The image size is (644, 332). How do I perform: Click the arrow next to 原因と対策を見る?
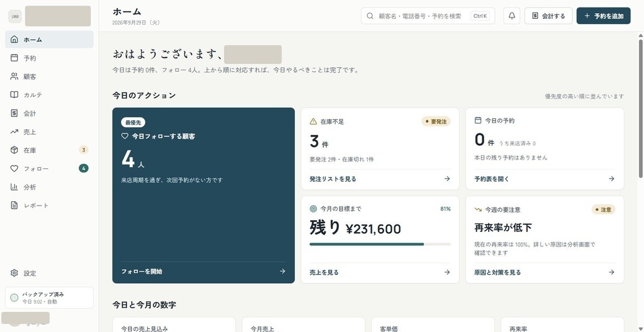coord(611,272)
